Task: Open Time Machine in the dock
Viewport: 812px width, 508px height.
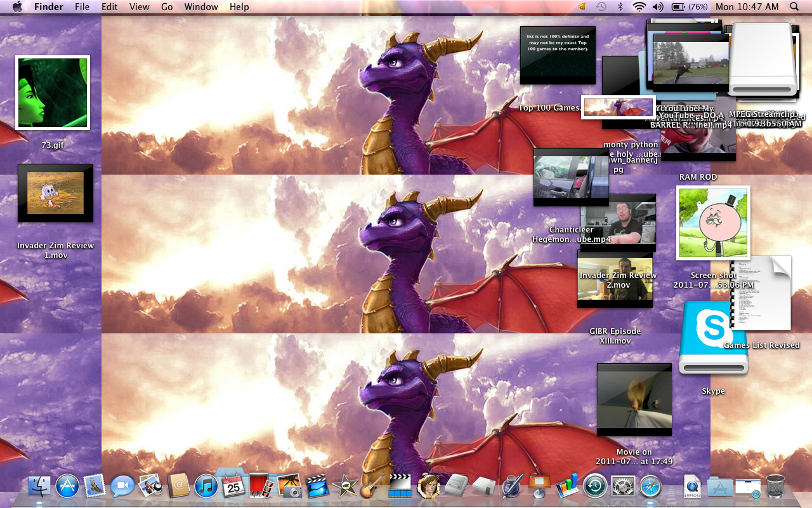Action: 595,487
